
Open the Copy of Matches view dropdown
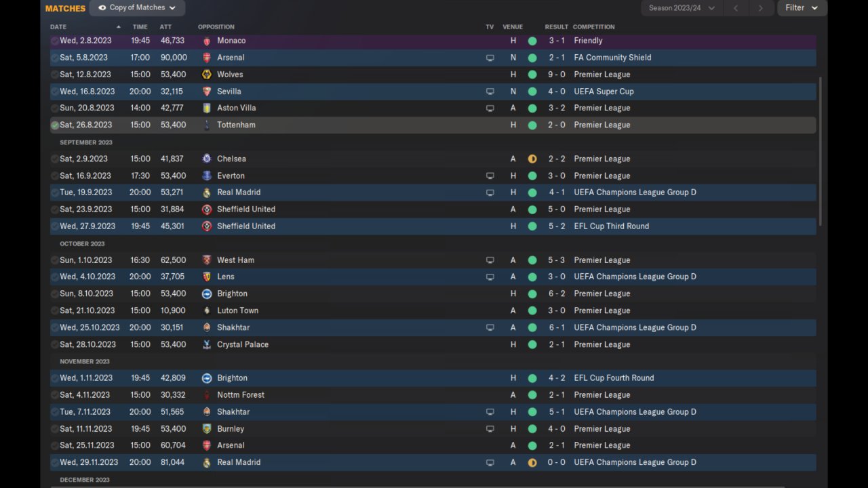[137, 8]
